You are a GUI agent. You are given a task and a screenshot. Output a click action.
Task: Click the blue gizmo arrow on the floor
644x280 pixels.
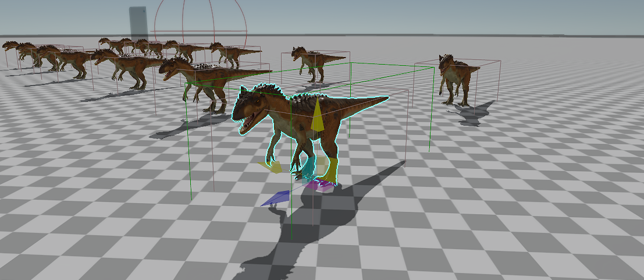[x=275, y=198]
